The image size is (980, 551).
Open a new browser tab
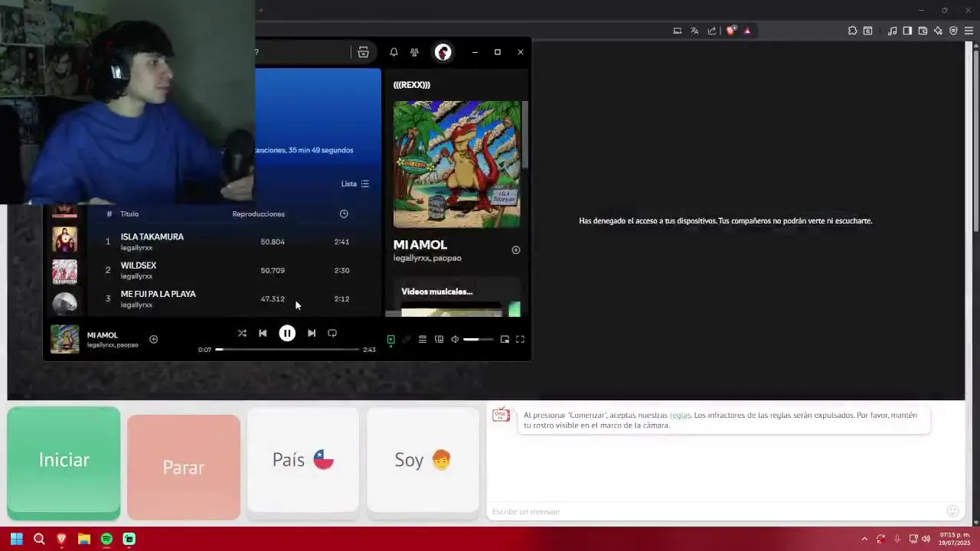point(260,10)
